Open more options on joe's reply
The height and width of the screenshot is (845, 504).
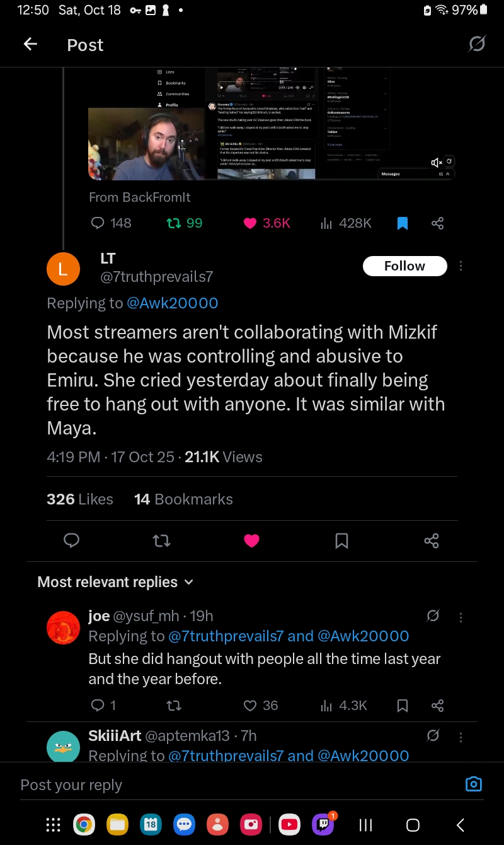coord(461,617)
